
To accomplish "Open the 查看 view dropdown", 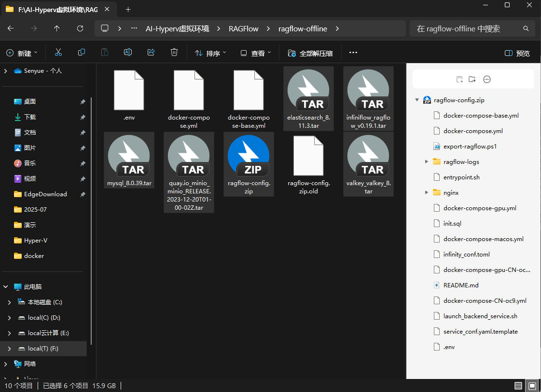I will (x=256, y=53).
